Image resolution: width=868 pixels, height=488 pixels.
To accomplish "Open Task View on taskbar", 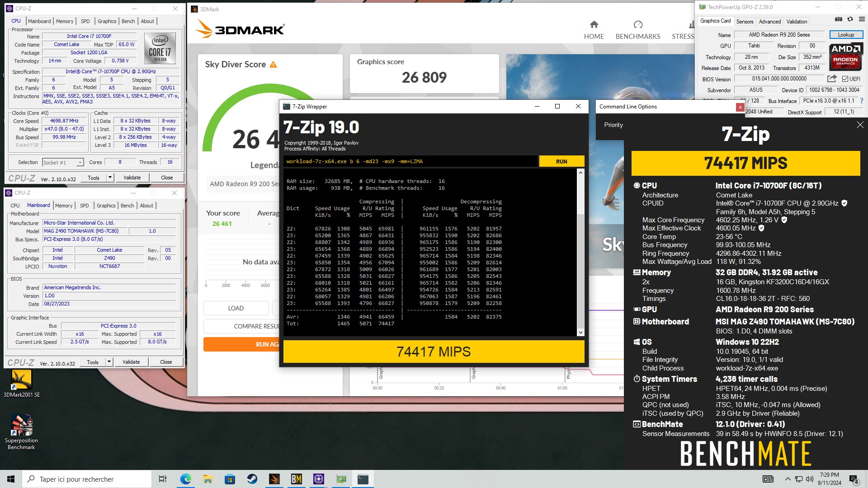I will tap(163, 479).
